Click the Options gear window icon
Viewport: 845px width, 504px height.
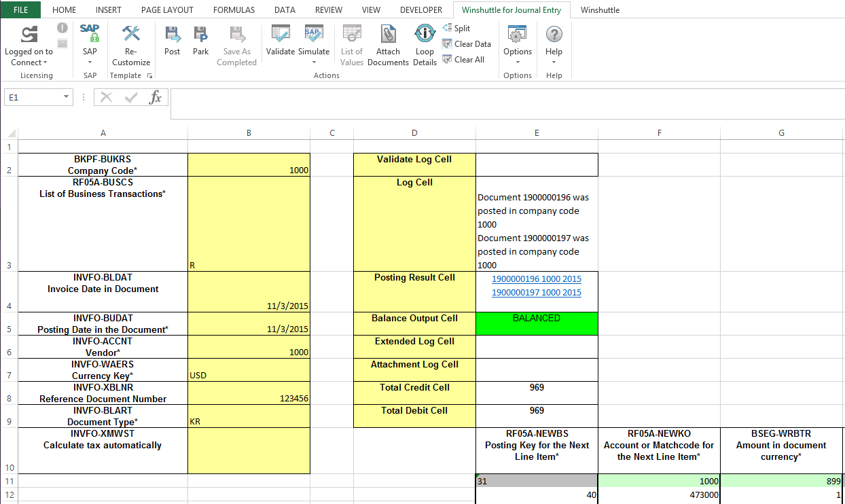(x=518, y=33)
